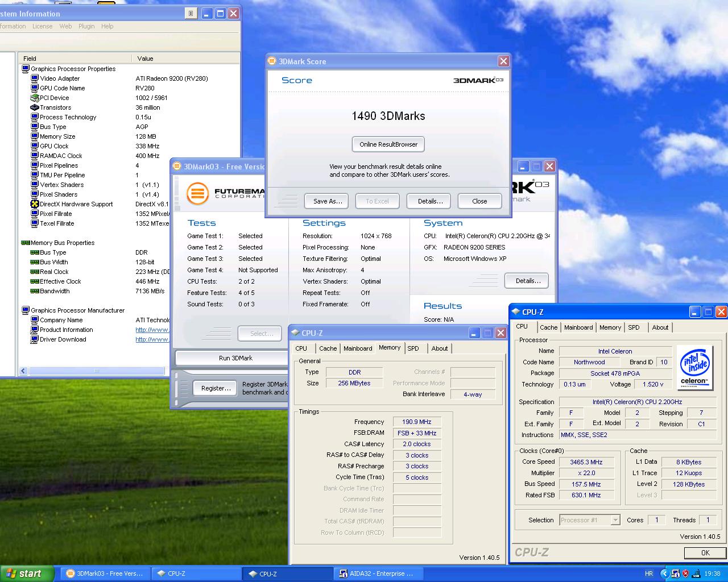The image size is (728, 582).
Task: Switch to Cache tab in CPU-Z CPU window
Action: pyautogui.click(x=548, y=327)
